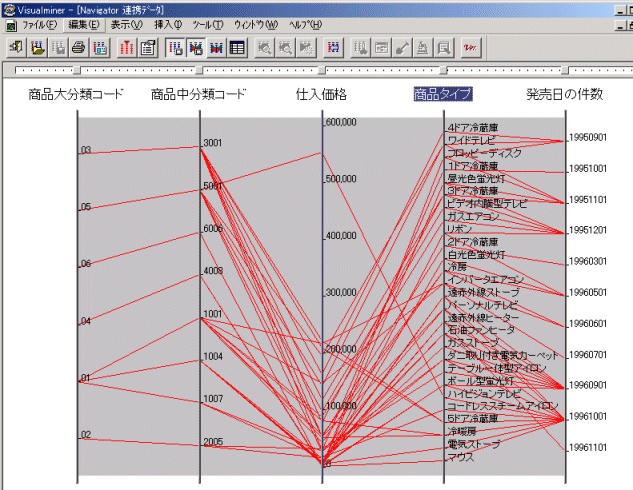The width and height of the screenshot is (633, 490).
Task: Click the value 3001 on second axis
Action: click(x=213, y=143)
